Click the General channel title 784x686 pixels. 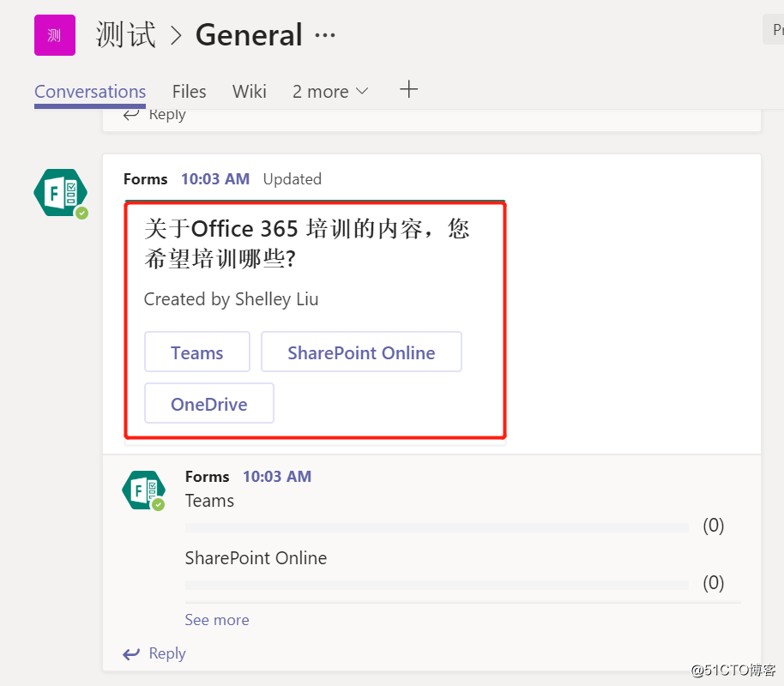pos(249,35)
